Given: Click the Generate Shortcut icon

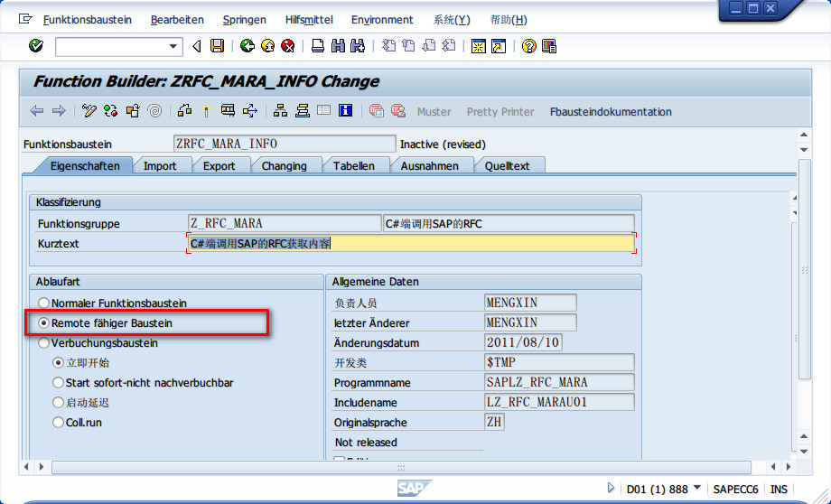Looking at the screenshot, I should [499, 46].
